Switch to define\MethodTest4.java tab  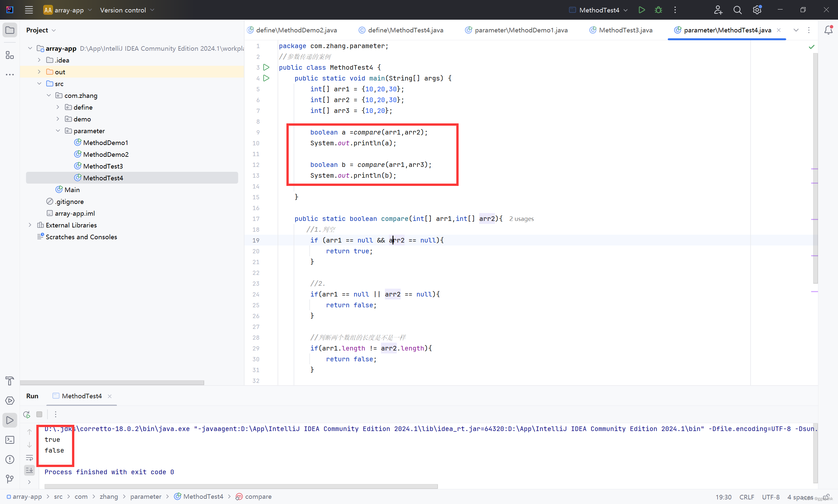(x=401, y=30)
